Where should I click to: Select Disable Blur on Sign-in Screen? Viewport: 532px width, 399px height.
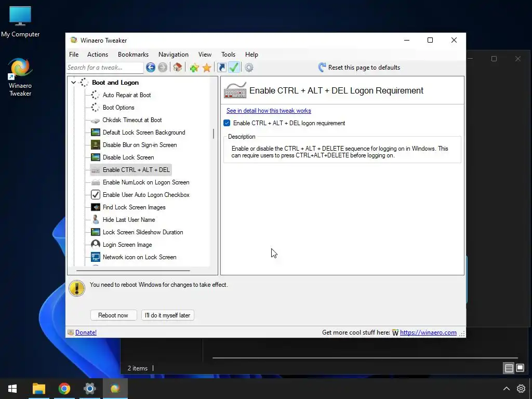tap(140, 145)
